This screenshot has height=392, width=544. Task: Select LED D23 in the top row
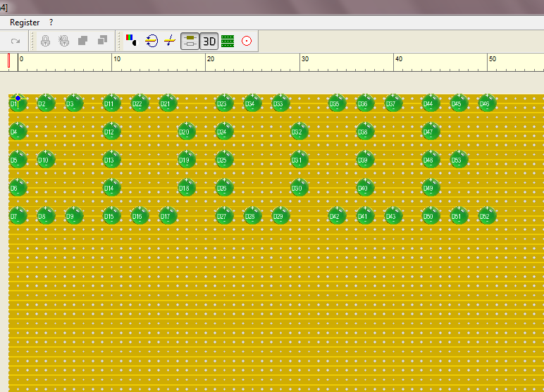(x=224, y=103)
